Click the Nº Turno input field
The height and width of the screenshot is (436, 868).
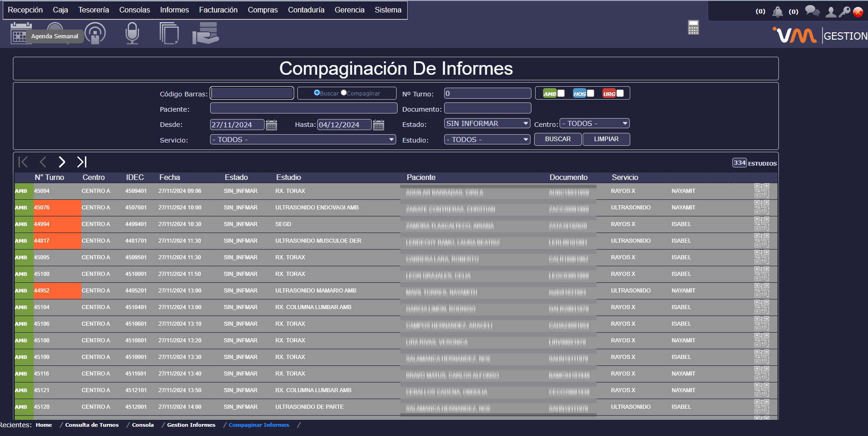(488, 93)
